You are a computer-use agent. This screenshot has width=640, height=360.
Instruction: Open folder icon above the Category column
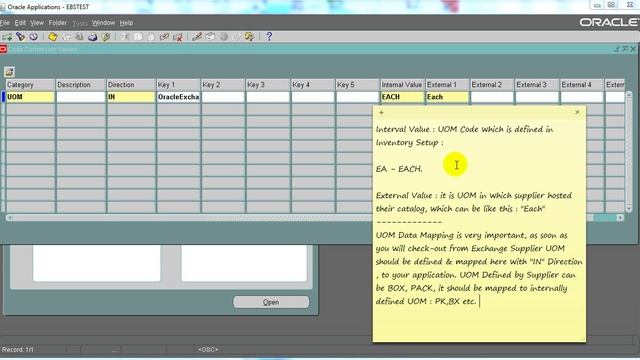[x=9, y=72]
